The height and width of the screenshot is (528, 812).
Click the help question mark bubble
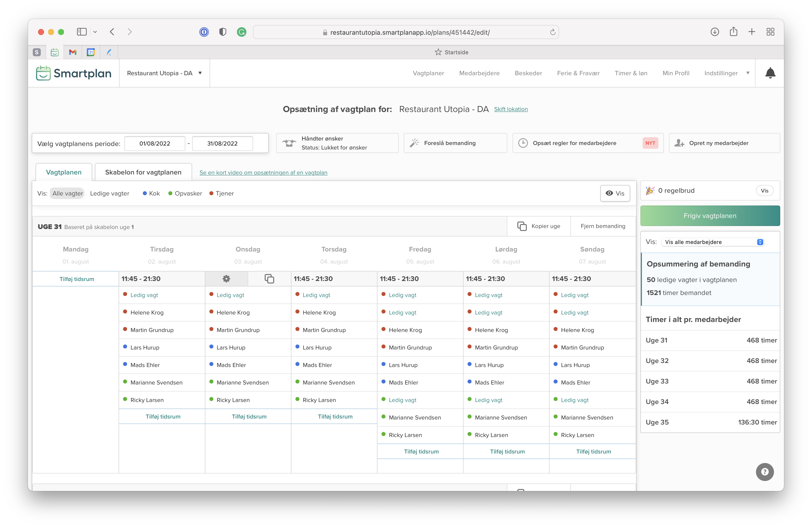pos(764,472)
